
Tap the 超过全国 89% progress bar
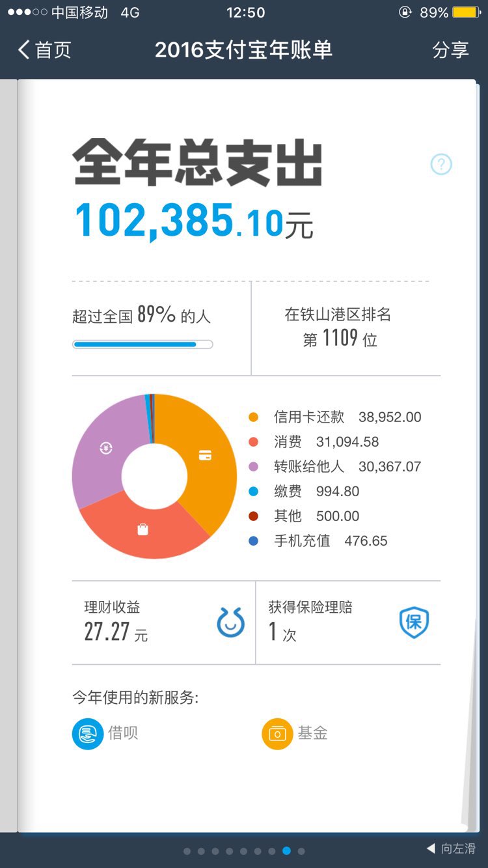[142, 344]
